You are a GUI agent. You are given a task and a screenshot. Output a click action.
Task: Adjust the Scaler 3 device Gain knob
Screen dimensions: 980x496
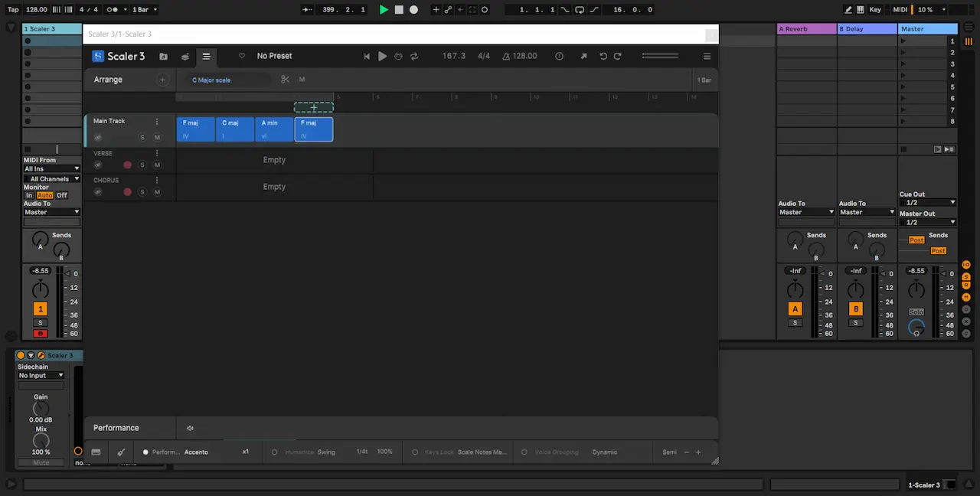tap(41, 409)
